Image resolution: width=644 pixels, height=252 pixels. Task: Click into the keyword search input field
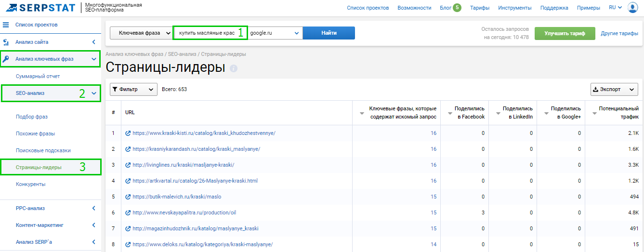click(210, 33)
